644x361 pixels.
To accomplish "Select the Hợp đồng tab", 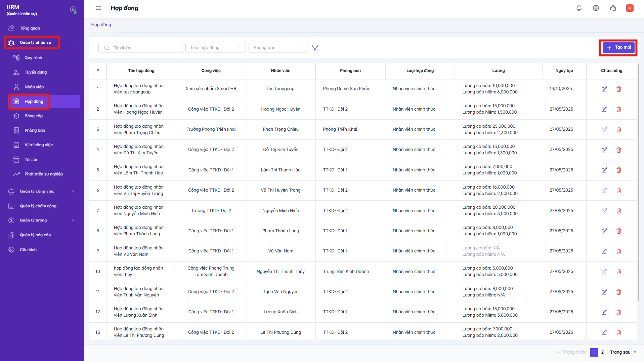I will 101,25.
